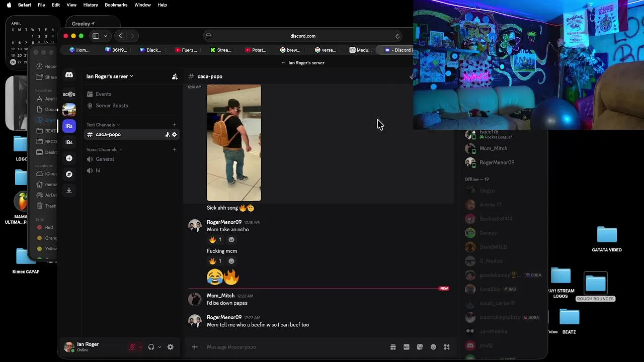Reload the discord.com page

pyautogui.click(x=397, y=36)
